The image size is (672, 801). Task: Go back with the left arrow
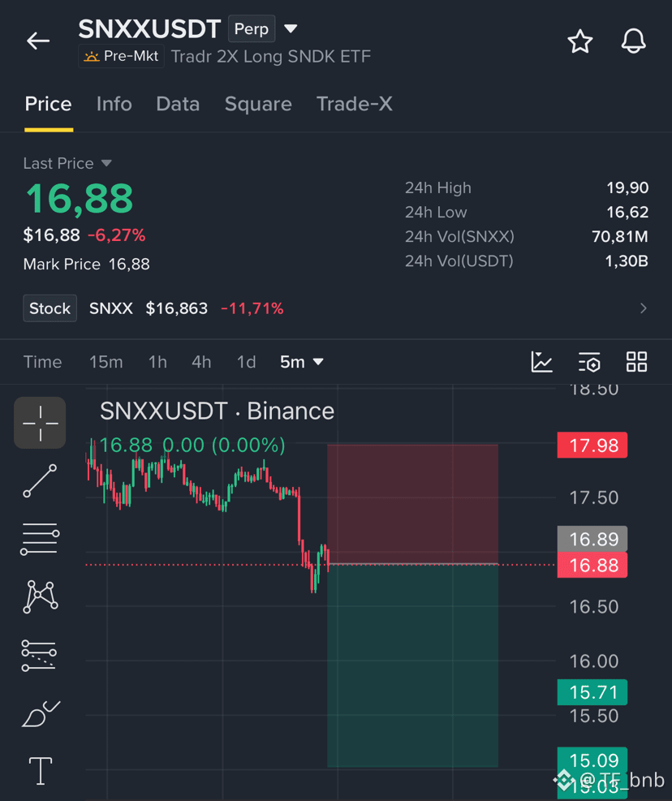point(38,41)
